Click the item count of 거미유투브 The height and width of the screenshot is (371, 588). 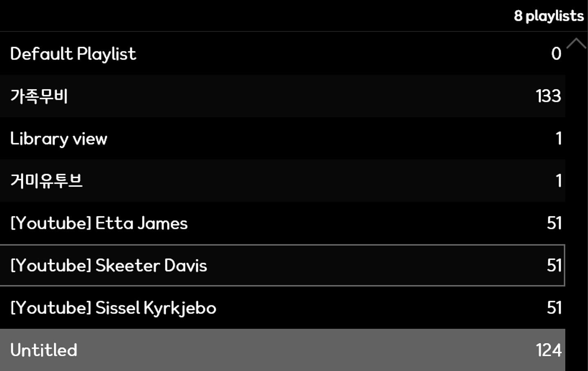pyautogui.click(x=559, y=181)
